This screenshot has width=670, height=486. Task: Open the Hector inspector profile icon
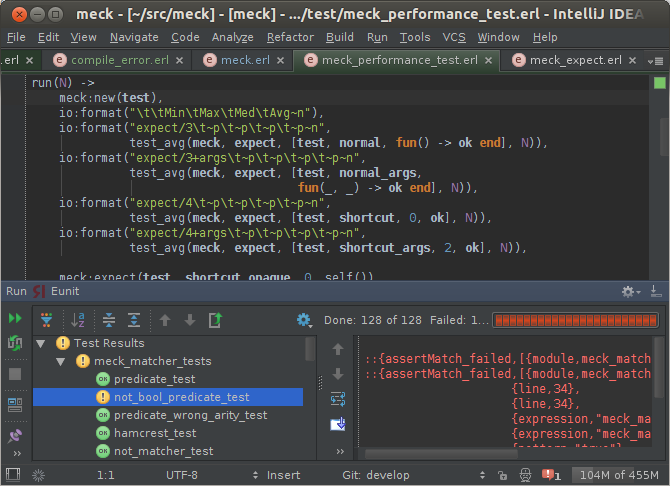[525, 475]
